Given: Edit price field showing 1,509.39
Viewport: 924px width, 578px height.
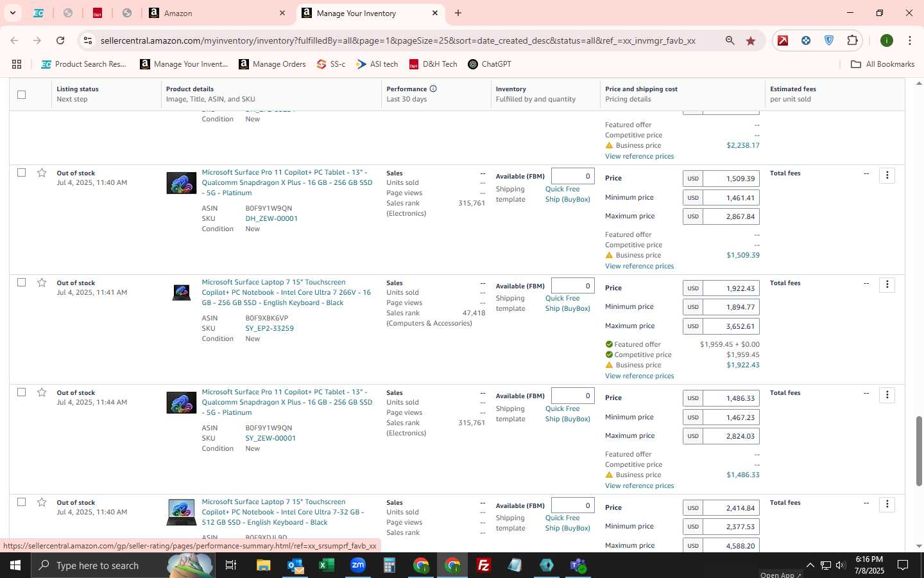Looking at the screenshot, I should point(732,179).
